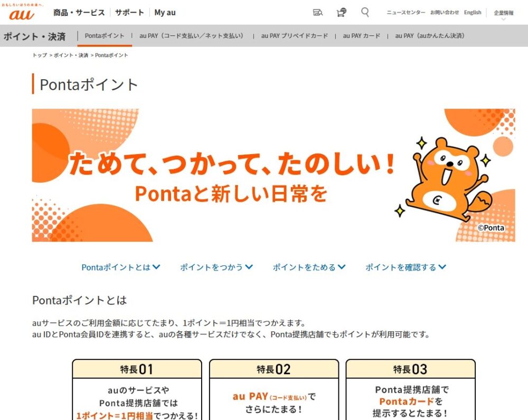Click ポイント・決済 in the breadcrumb

point(71,55)
